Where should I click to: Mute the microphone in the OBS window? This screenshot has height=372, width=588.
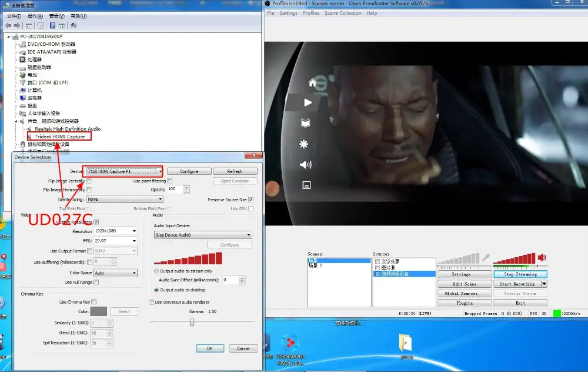(486, 257)
